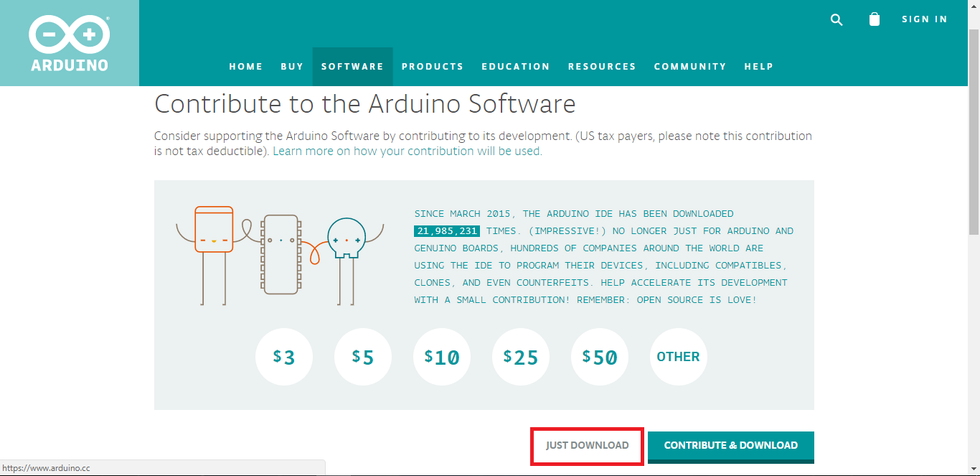980x476 pixels.
Task: Open the RESOURCES menu item
Action: (602, 66)
